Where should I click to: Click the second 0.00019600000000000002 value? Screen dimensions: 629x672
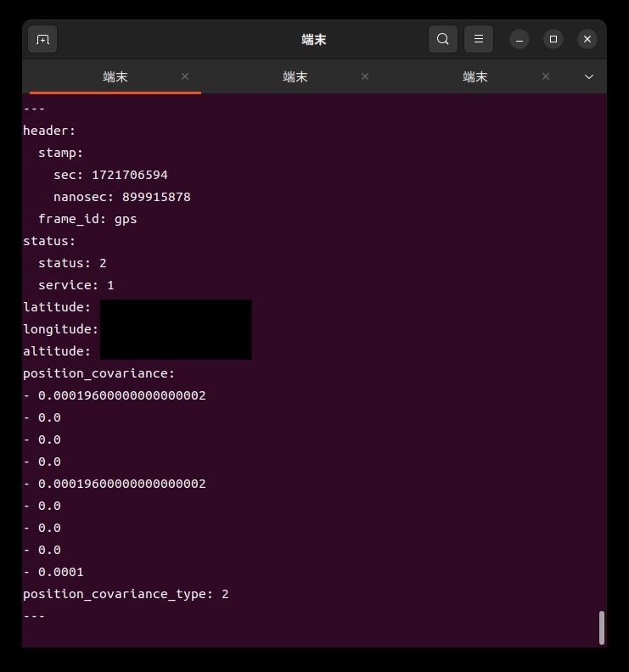(122, 484)
